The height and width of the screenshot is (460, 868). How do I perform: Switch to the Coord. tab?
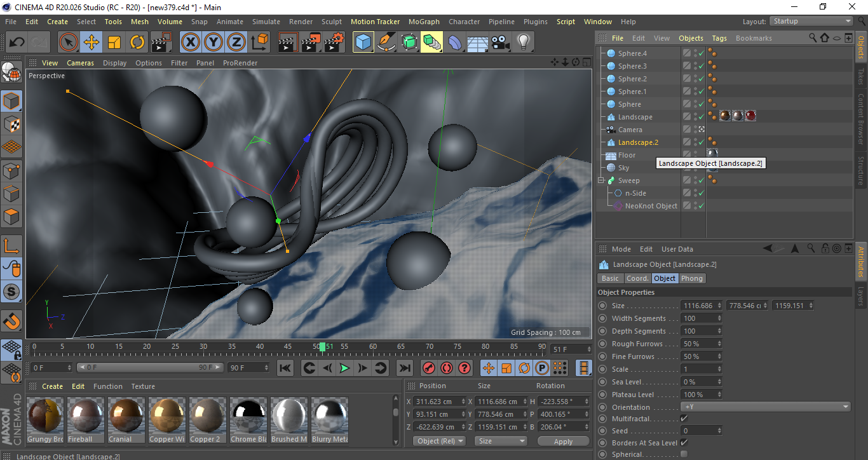click(x=637, y=278)
